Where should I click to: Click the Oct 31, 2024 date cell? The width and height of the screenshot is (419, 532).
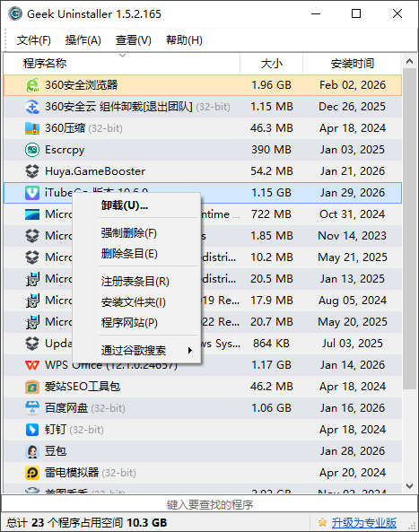pyautogui.click(x=353, y=214)
